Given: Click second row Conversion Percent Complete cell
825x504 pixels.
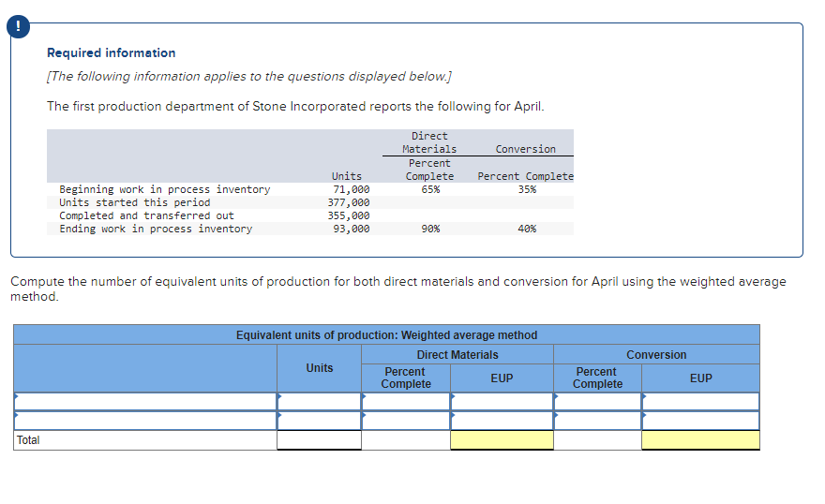Looking at the screenshot, I should coord(598,421).
